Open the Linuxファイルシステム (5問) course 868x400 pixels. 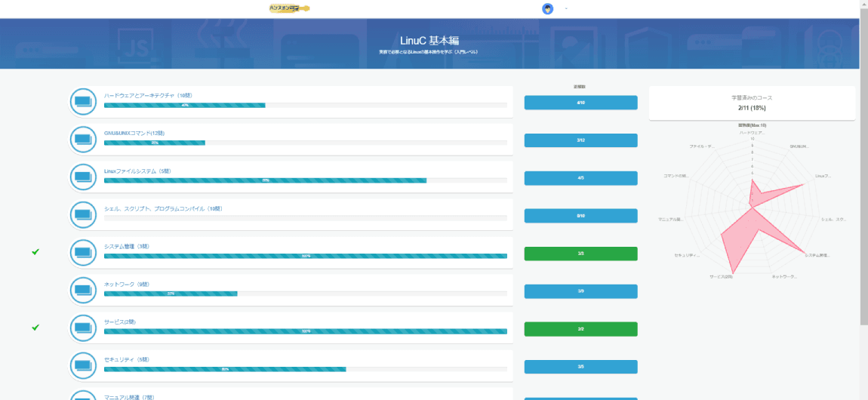pyautogui.click(x=137, y=171)
